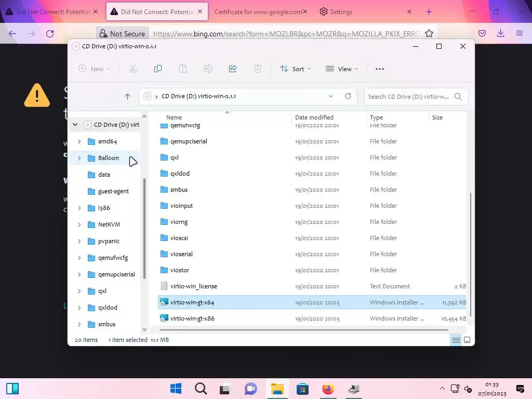Open taskbar Search
The image size is (532, 399).
coord(201,389)
